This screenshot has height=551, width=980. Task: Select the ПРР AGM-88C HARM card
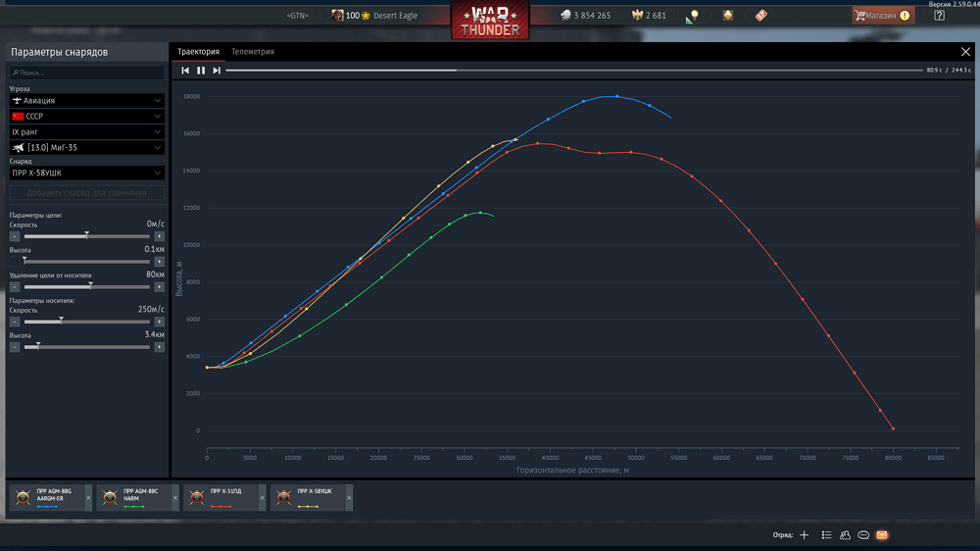point(133,498)
